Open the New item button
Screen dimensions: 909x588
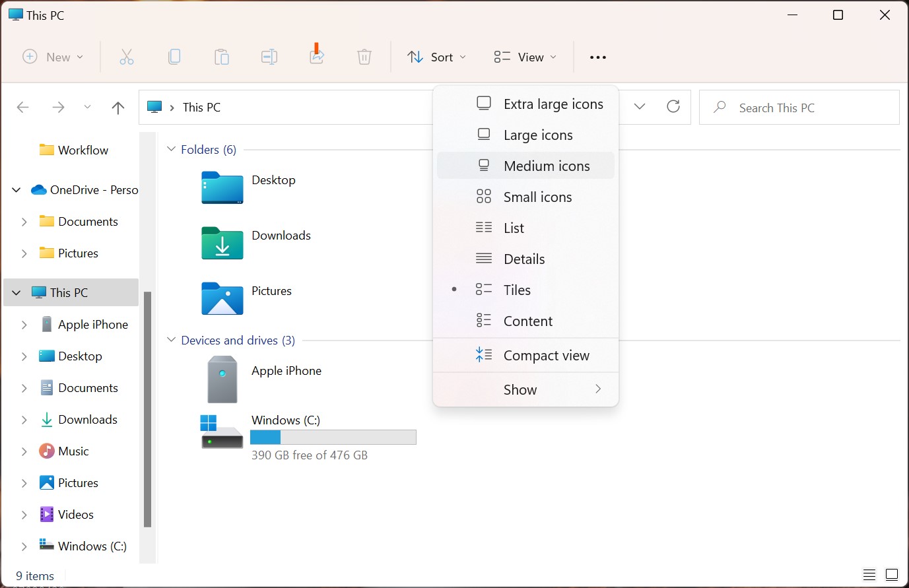coord(53,57)
